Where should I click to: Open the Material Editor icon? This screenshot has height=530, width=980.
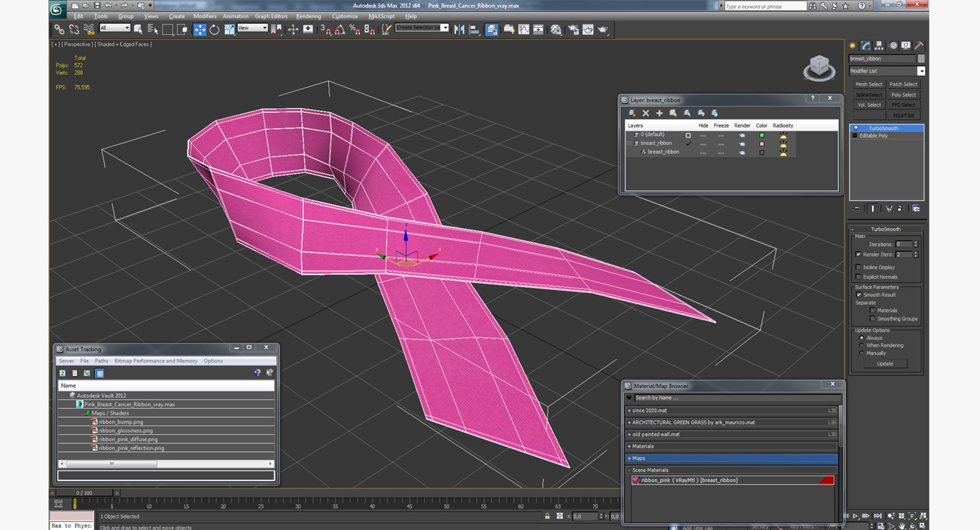point(556,30)
